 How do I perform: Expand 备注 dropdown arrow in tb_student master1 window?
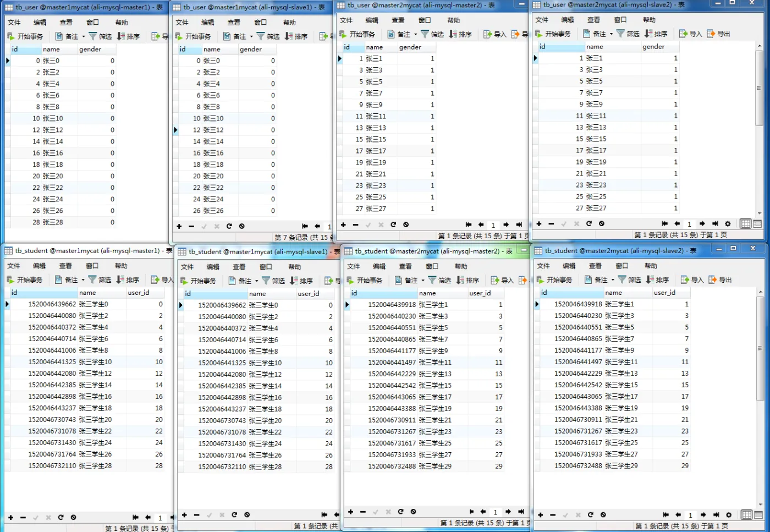[x=83, y=279]
